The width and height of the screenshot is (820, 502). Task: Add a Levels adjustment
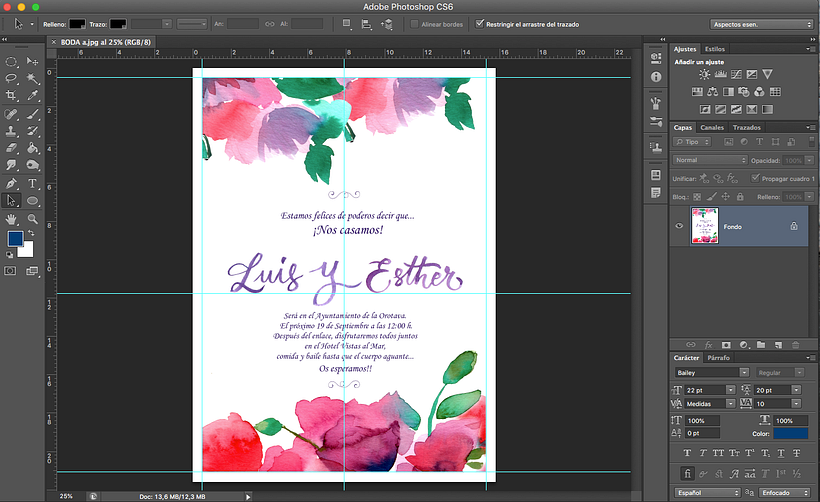click(720, 74)
